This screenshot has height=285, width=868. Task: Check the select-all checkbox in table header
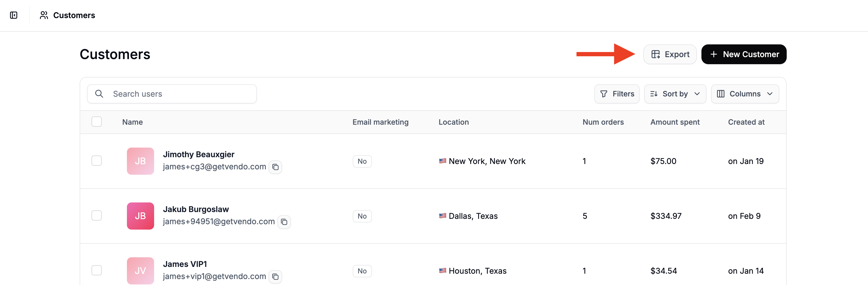(x=96, y=122)
